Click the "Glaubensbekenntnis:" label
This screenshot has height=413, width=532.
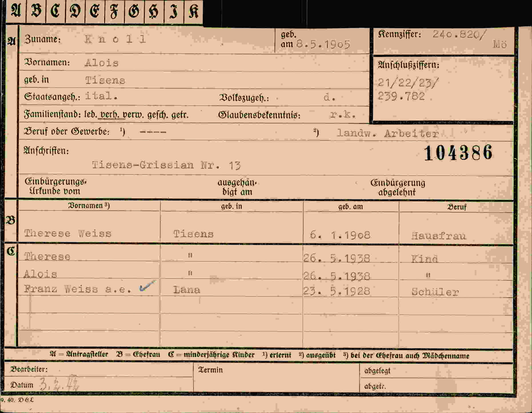(259, 115)
